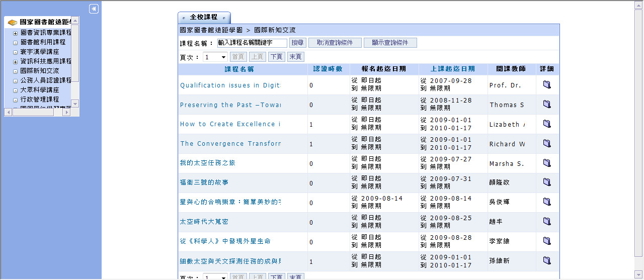Image resolution: width=644 pixels, height=280 pixels.
Task: Sort by 課程名稱 column header
Action: point(239,69)
